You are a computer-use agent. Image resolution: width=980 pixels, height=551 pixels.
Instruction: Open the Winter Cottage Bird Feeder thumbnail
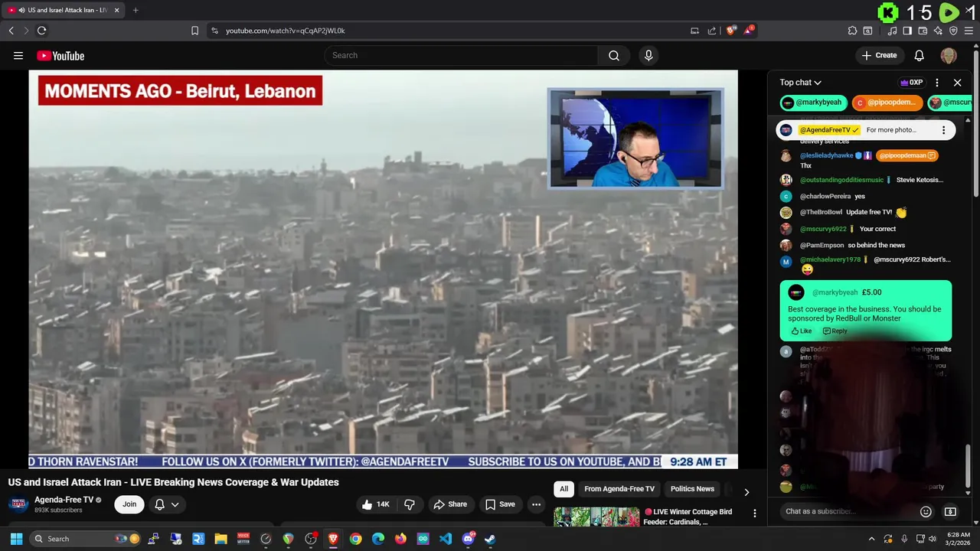(596, 517)
